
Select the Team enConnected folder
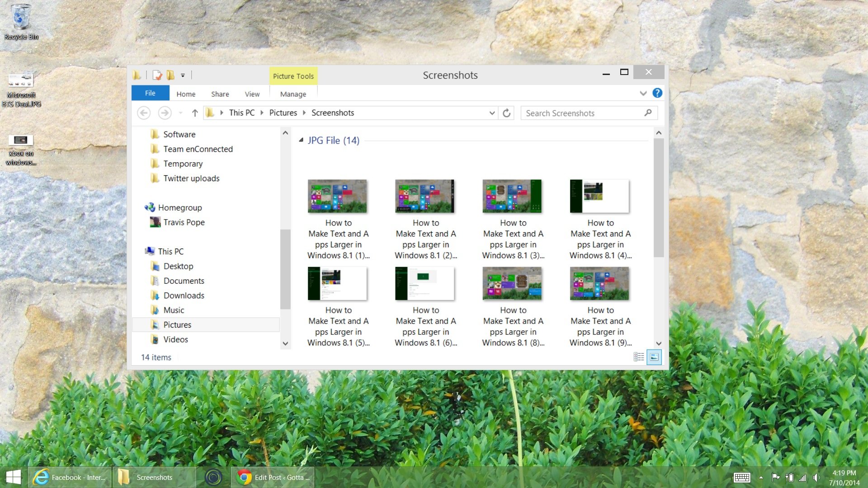[198, 149]
